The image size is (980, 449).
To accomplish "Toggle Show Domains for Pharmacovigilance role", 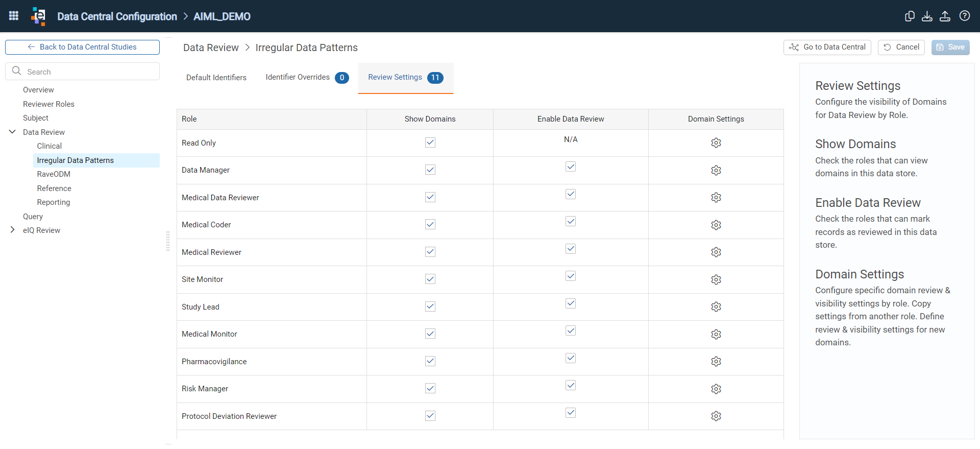I will pos(430,361).
